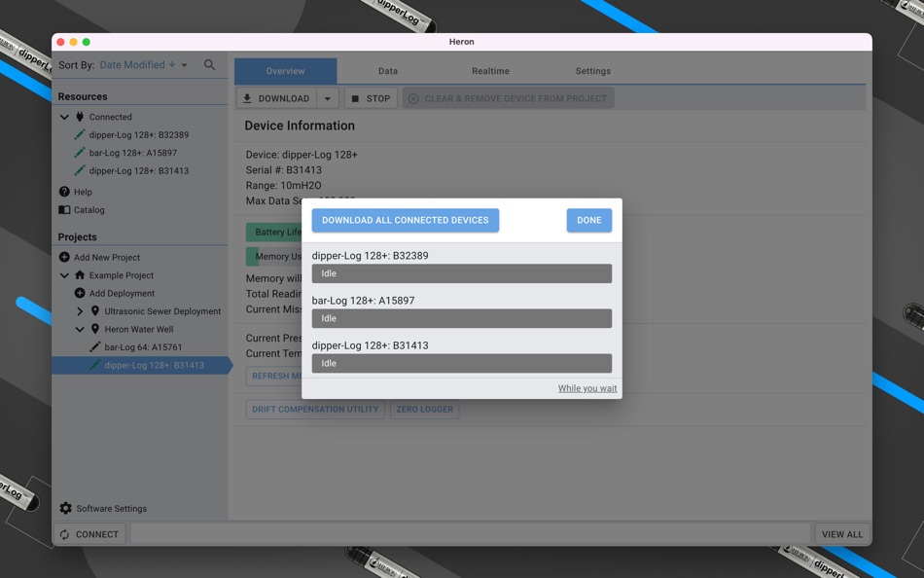Open the While you wait link

pos(587,388)
